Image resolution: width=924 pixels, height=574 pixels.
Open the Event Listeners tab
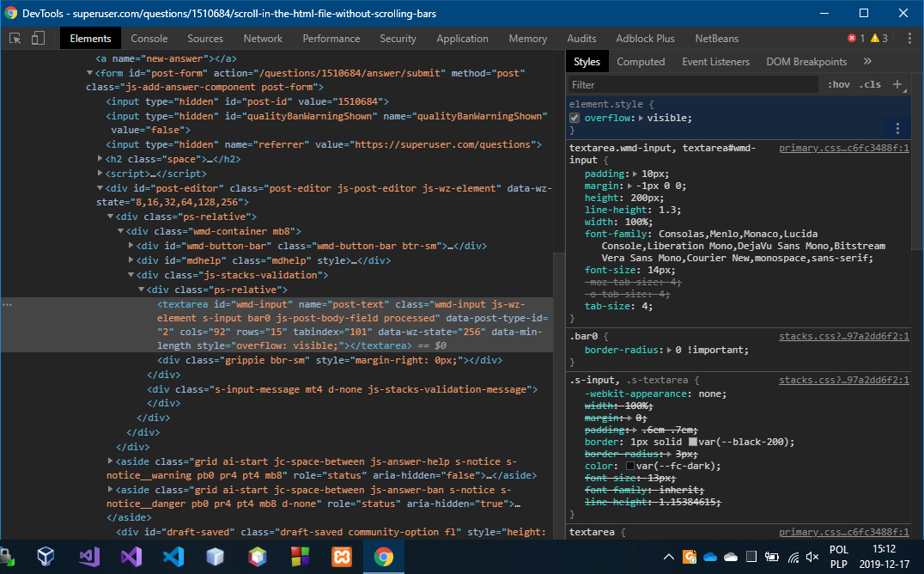[715, 61]
